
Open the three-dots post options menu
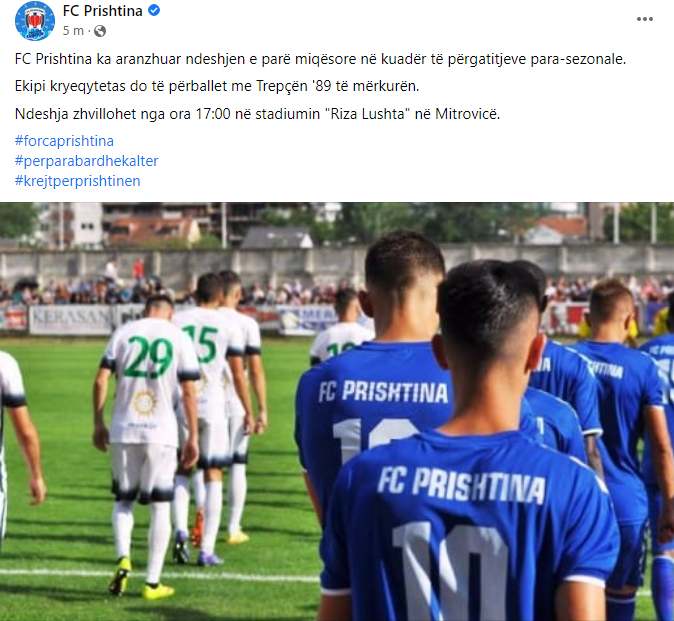coord(644,19)
